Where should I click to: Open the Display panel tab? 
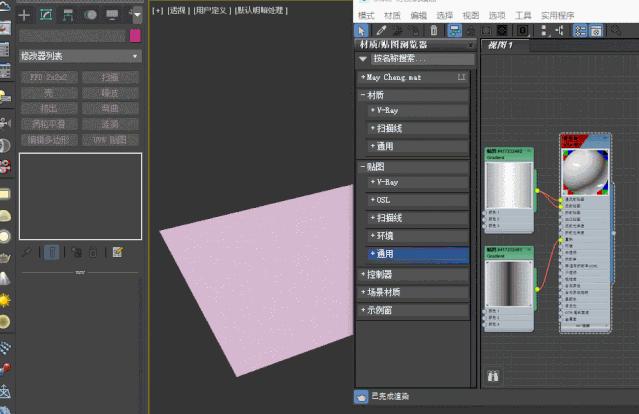112,15
